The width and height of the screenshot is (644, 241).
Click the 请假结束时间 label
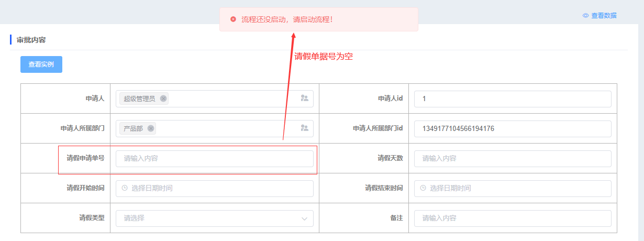[x=384, y=188]
